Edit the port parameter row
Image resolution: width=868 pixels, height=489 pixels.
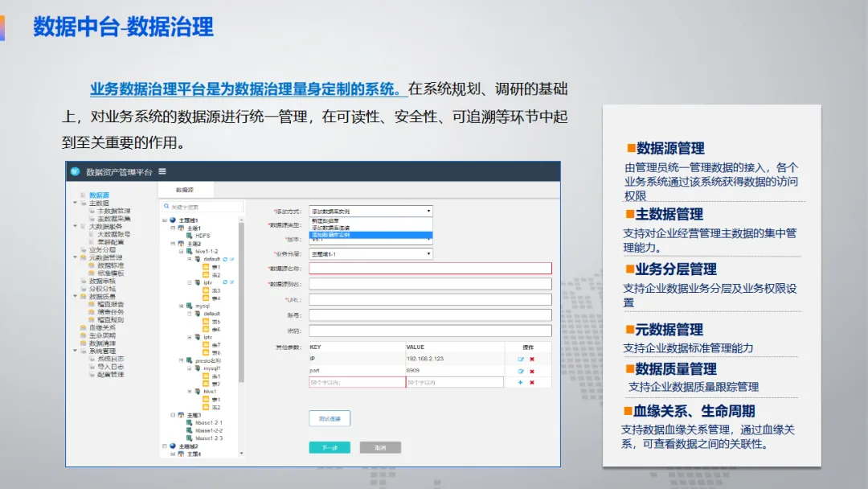tap(520, 371)
